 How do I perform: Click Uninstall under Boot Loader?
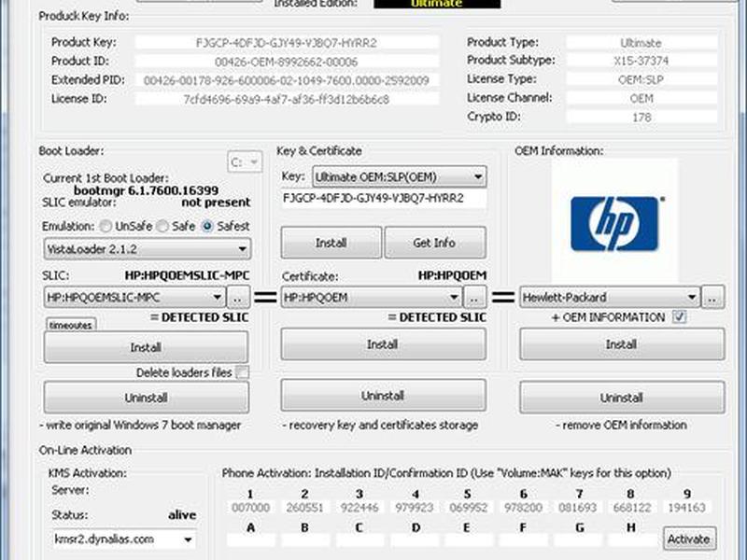coord(146,398)
